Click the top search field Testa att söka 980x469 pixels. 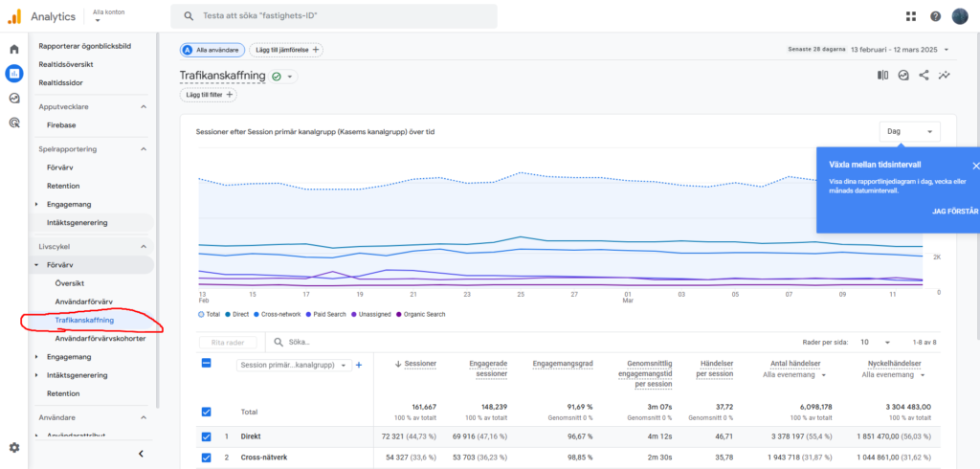click(x=334, y=16)
